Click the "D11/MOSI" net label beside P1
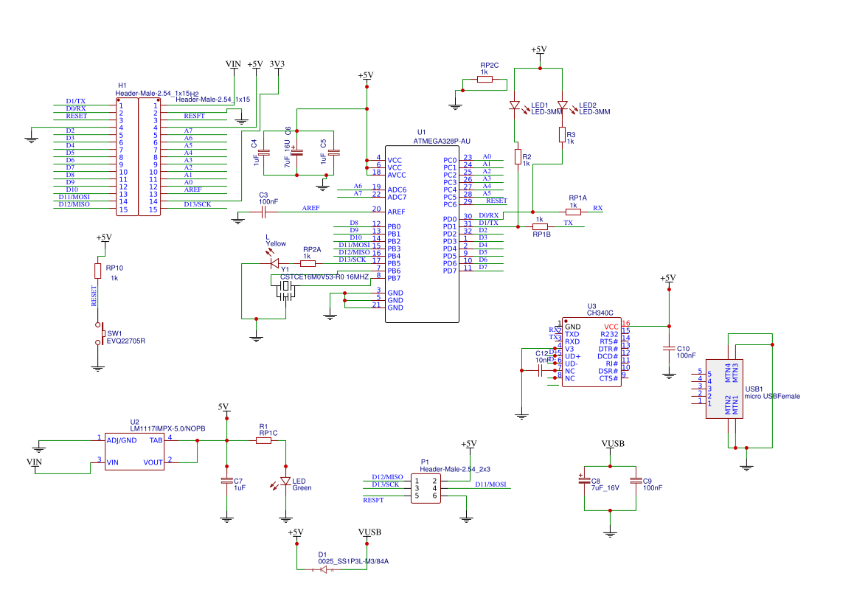The height and width of the screenshot is (615, 868). [490, 484]
